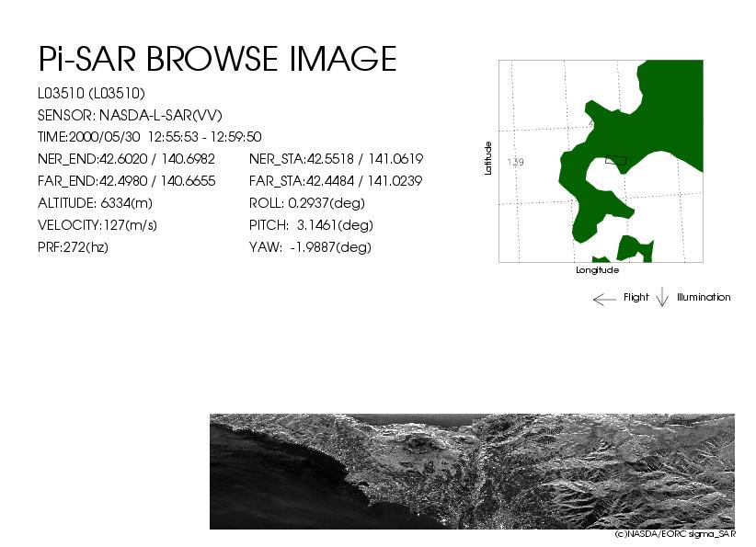Viewport: 756px width, 547px height.
Task: Select NER_END:42.6020 / 140.6982 coordinates
Action: point(126,159)
